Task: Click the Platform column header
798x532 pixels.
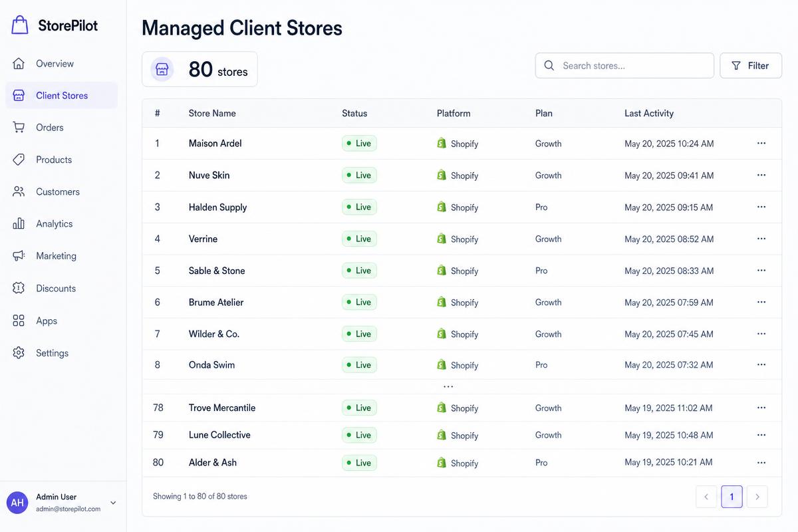Action: [454, 113]
